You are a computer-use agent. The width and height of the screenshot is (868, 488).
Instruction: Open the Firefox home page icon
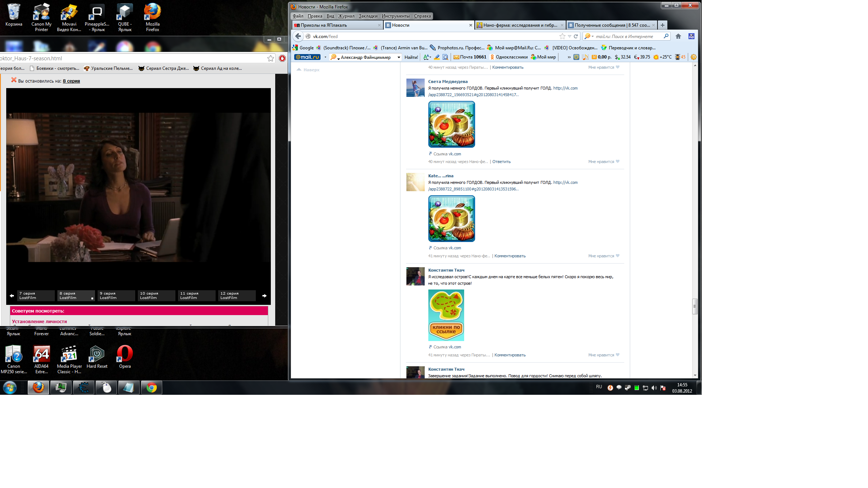point(678,36)
